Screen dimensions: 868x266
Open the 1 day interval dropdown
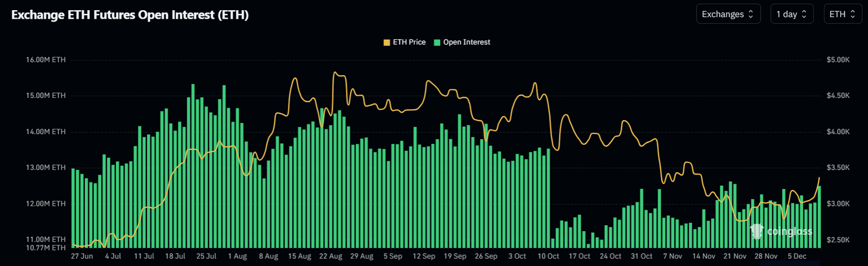coord(791,14)
